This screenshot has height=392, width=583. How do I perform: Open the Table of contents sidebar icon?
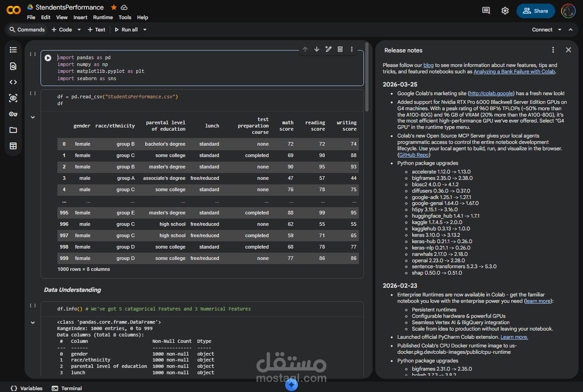coord(13,50)
